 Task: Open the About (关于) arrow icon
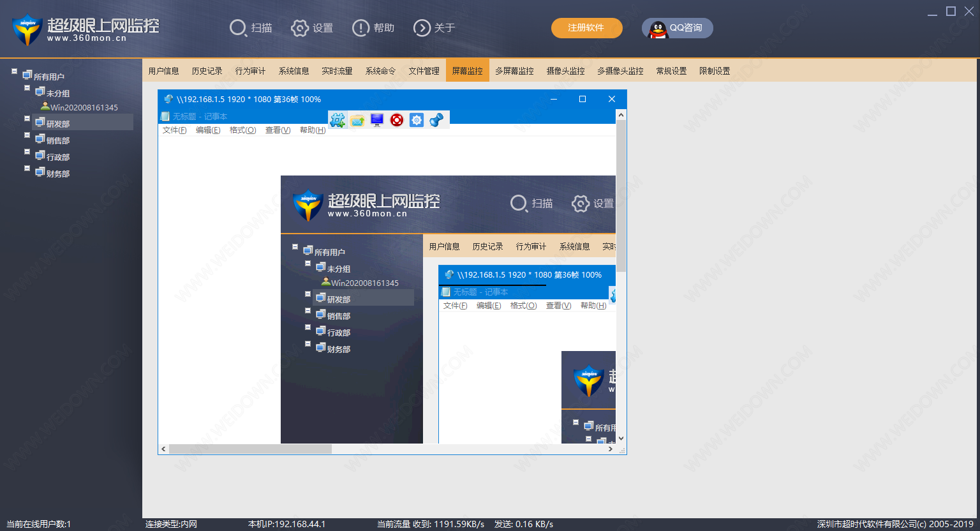tap(422, 28)
